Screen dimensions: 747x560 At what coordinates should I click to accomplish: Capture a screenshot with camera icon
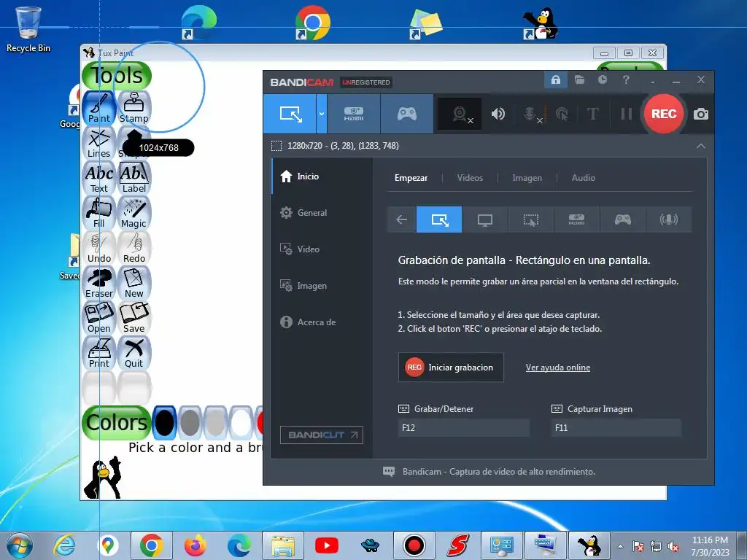701,114
